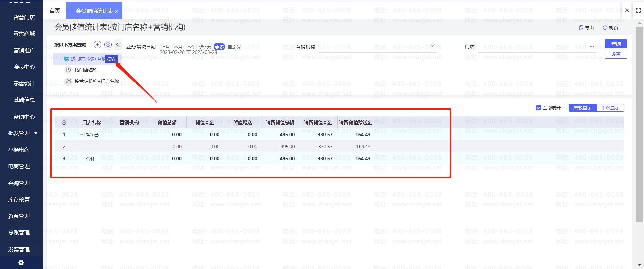Click the date range 2023-02-28 至 2023-03-28

coord(188,52)
